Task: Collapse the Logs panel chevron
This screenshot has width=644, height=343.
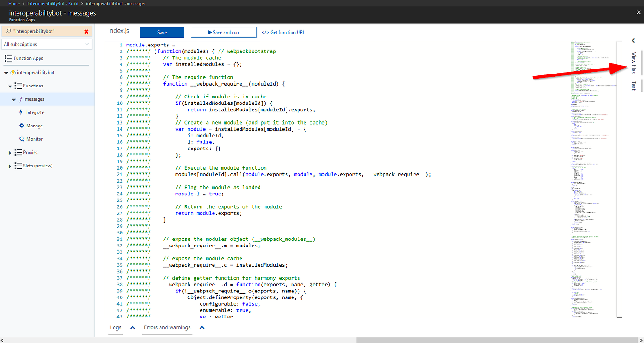Action: tap(132, 327)
